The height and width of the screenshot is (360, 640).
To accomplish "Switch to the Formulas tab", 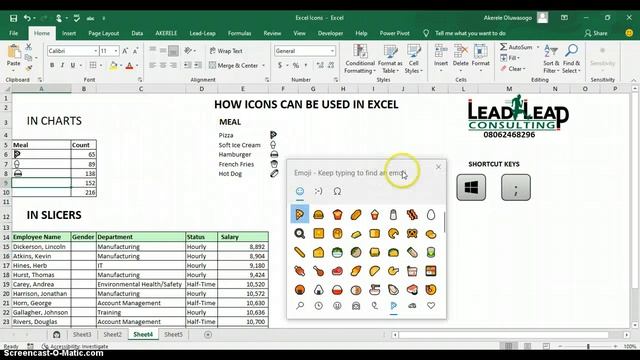I will point(240,33).
